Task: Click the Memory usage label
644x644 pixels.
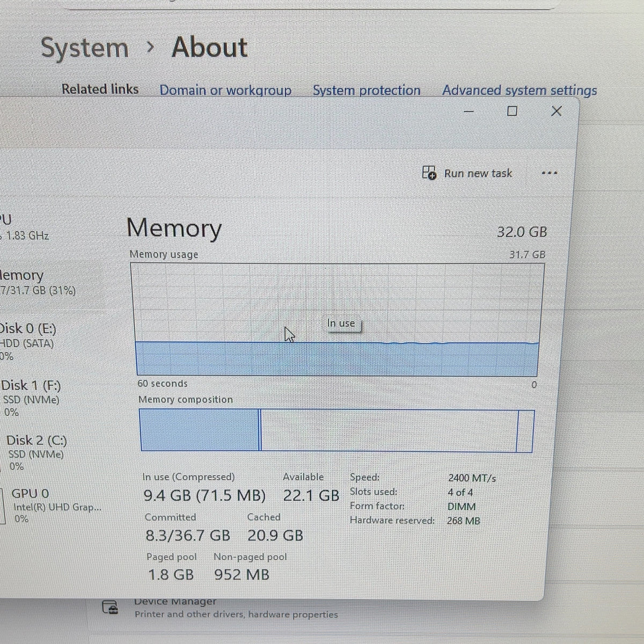Action: pos(164,254)
